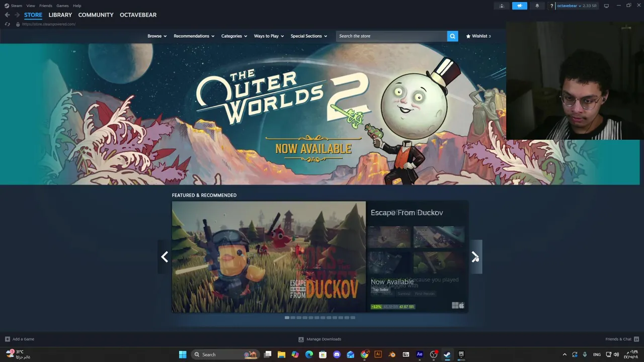Viewport: 644px width, 362px height.
Task: View top-right Duckov screenshot thumbnail
Action: coord(439,237)
